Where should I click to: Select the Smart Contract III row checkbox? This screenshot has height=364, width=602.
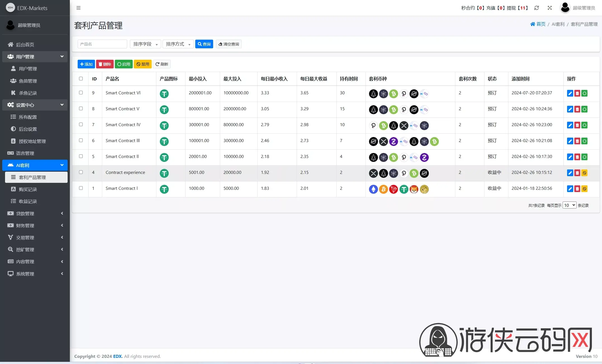(81, 140)
